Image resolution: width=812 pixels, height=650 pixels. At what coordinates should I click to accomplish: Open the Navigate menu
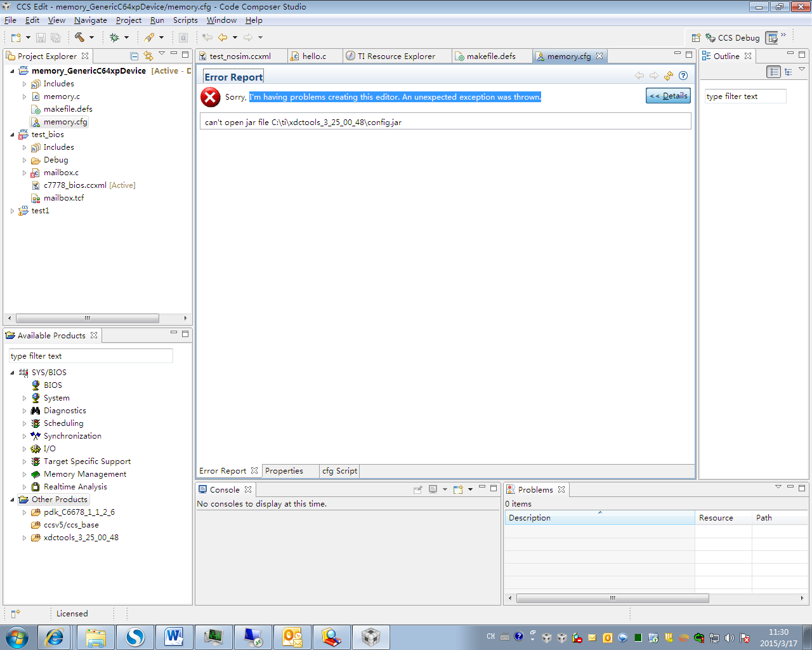pyautogui.click(x=91, y=20)
